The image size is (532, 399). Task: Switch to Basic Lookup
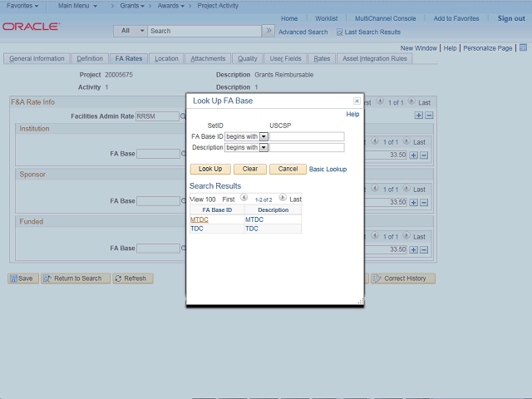pos(328,170)
